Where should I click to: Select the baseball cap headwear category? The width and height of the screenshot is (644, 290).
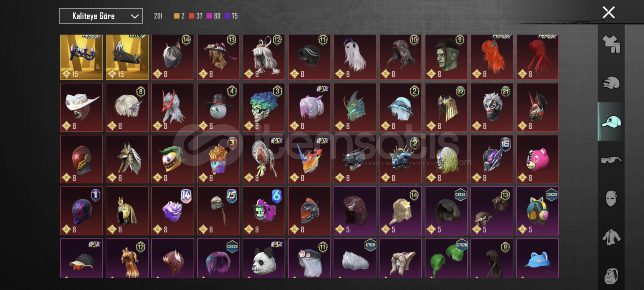(611, 122)
